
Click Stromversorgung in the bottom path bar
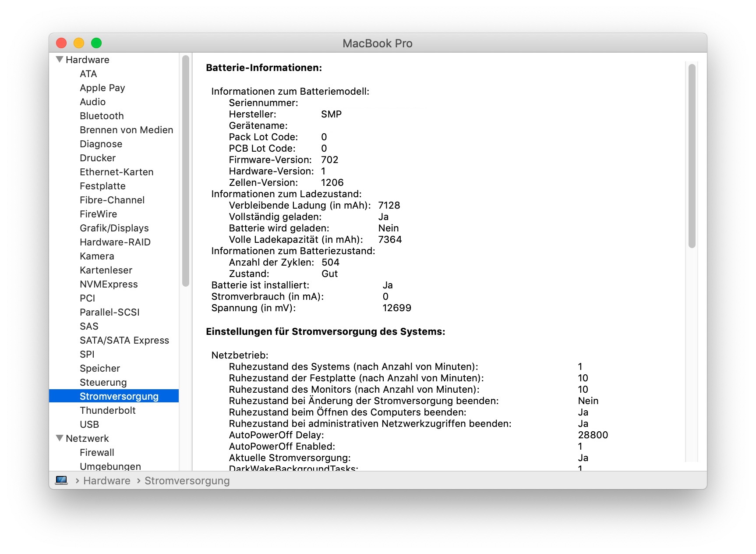[187, 481]
